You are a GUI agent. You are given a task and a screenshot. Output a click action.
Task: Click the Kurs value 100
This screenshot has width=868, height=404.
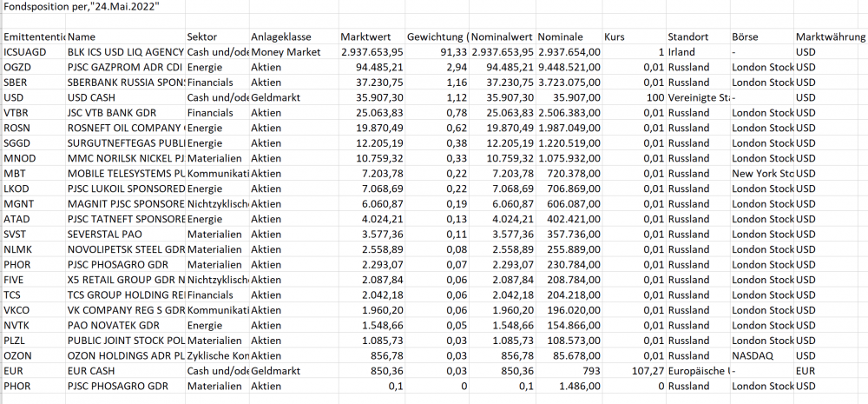pos(634,97)
